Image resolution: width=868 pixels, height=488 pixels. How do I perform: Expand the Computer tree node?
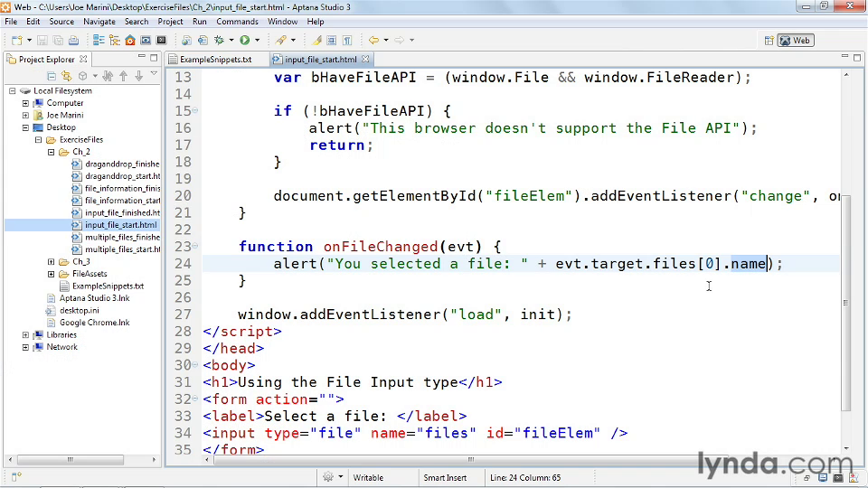25,103
